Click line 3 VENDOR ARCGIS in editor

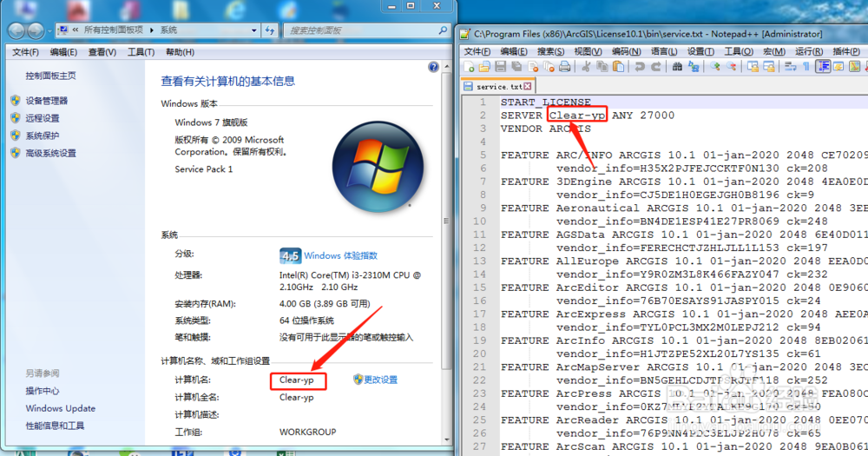click(546, 129)
